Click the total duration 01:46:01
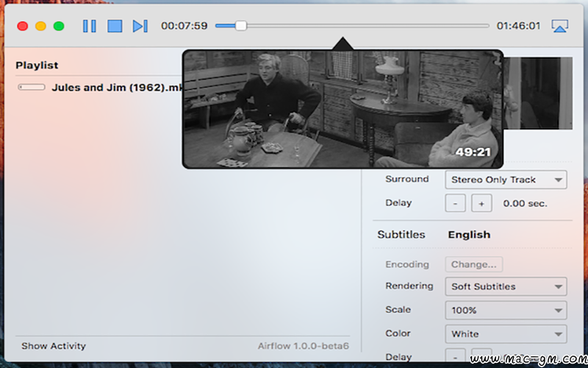588x368 pixels. [x=518, y=26]
